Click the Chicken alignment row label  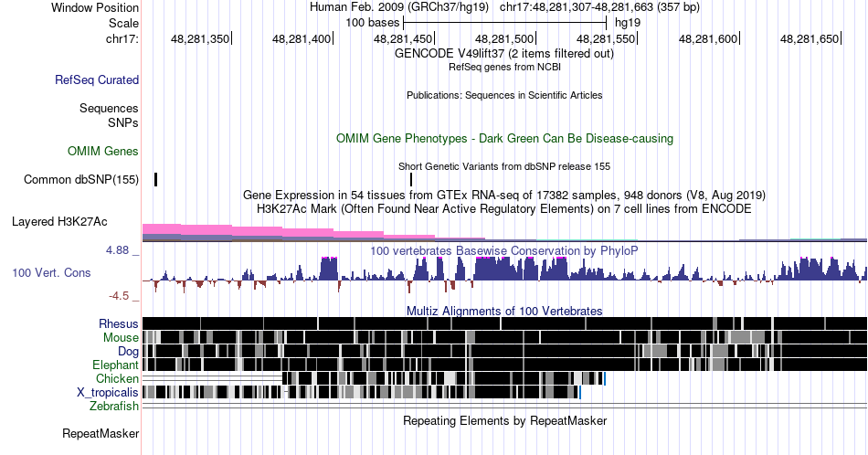[x=117, y=378]
